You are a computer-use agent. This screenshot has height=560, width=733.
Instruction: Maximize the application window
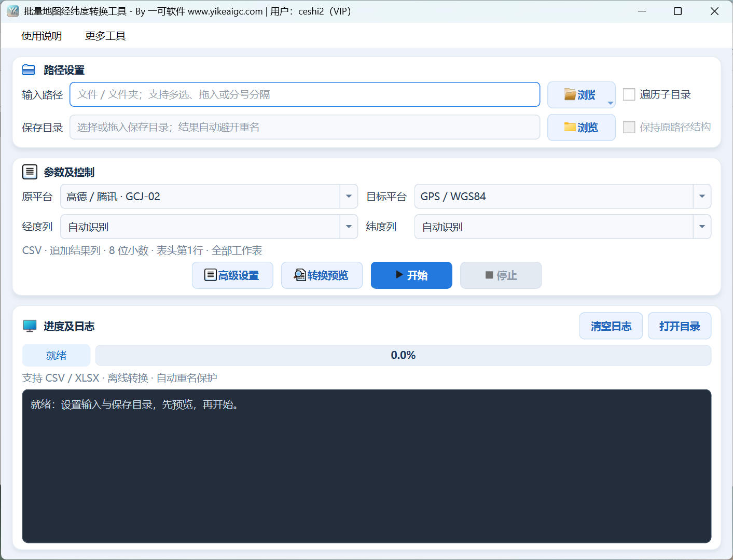tap(677, 11)
